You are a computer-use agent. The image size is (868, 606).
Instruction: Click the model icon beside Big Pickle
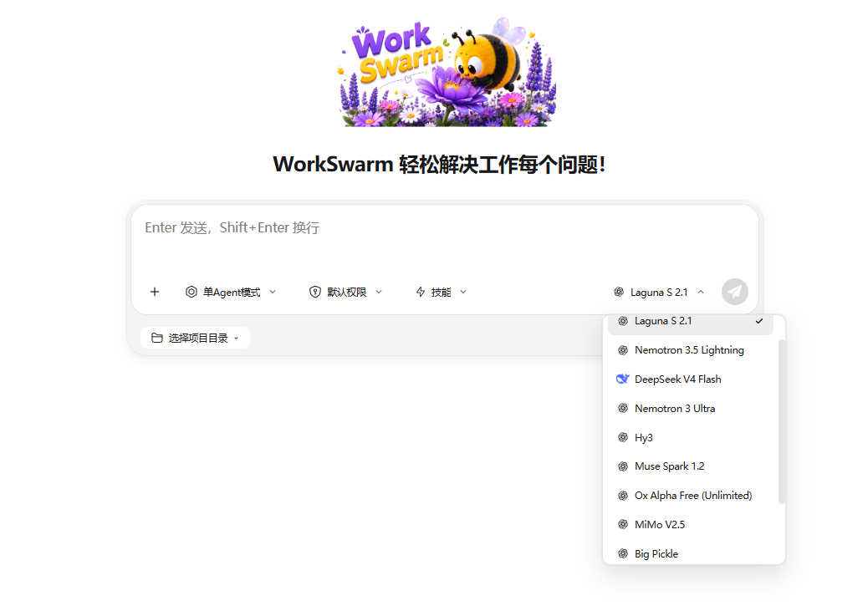[x=623, y=553]
